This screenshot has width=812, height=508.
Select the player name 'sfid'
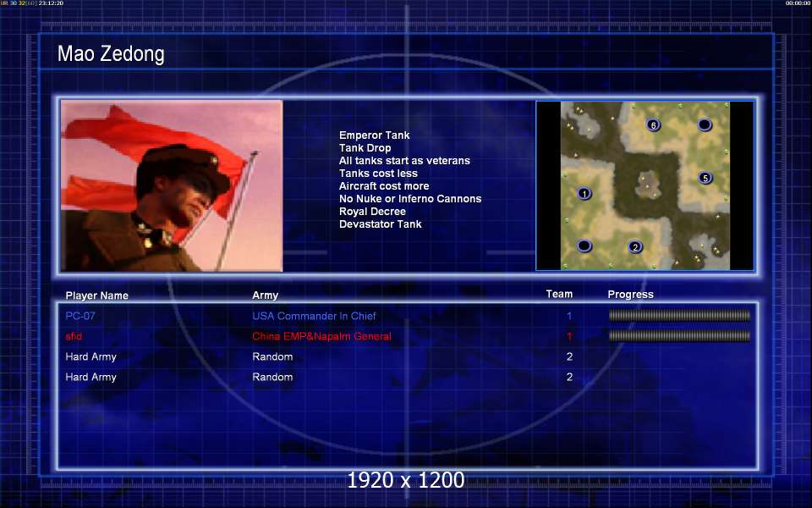pos(74,336)
